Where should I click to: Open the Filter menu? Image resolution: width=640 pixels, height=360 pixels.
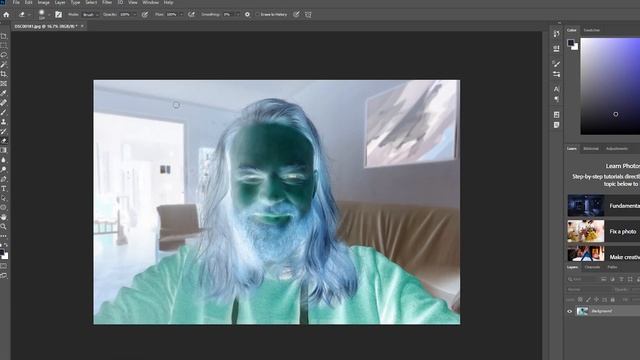tap(107, 2)
